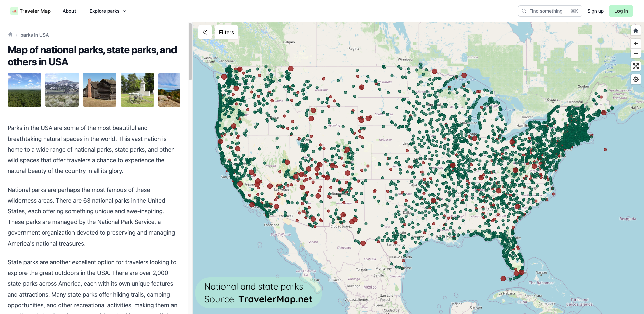Open the map Filters button
644x314 pixels.
click(x=227, y=32)
